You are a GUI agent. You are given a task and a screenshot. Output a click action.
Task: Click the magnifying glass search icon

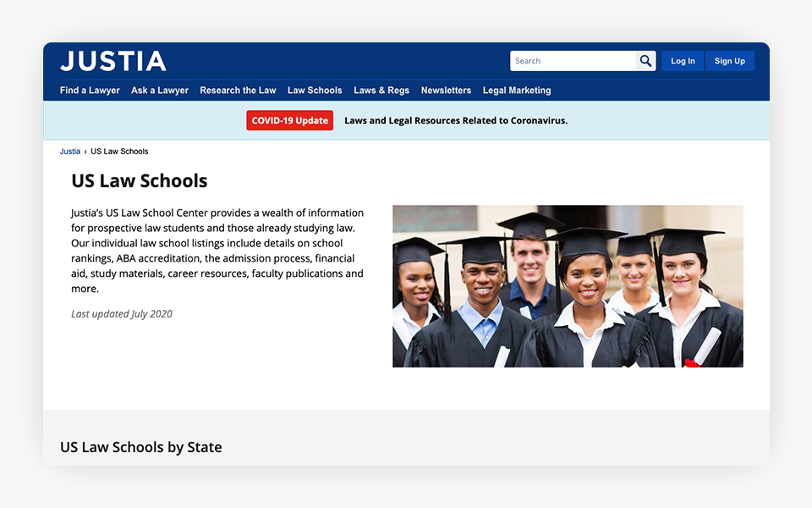pyautogui.click(x=645, y=61)
